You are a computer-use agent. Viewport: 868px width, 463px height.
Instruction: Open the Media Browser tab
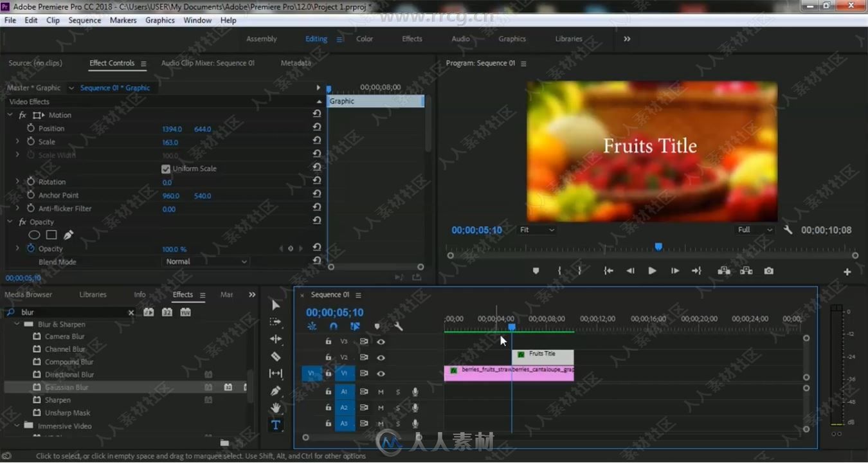(28, 295)
